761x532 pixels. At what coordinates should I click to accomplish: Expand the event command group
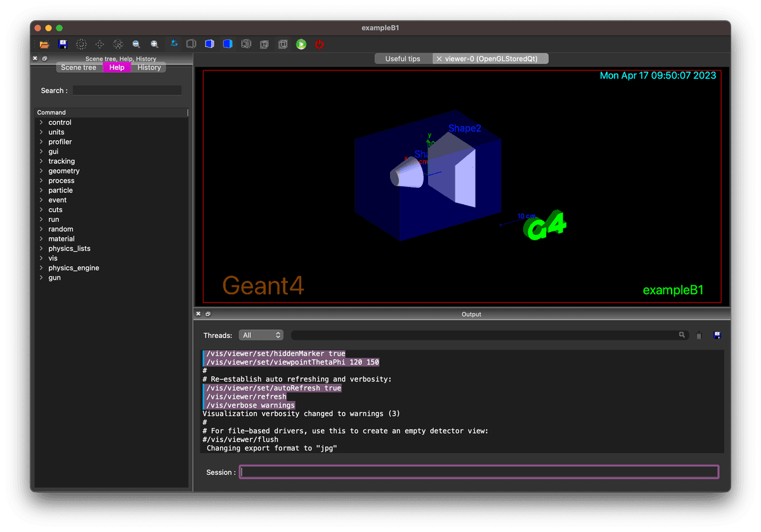(x=41, y=200)
